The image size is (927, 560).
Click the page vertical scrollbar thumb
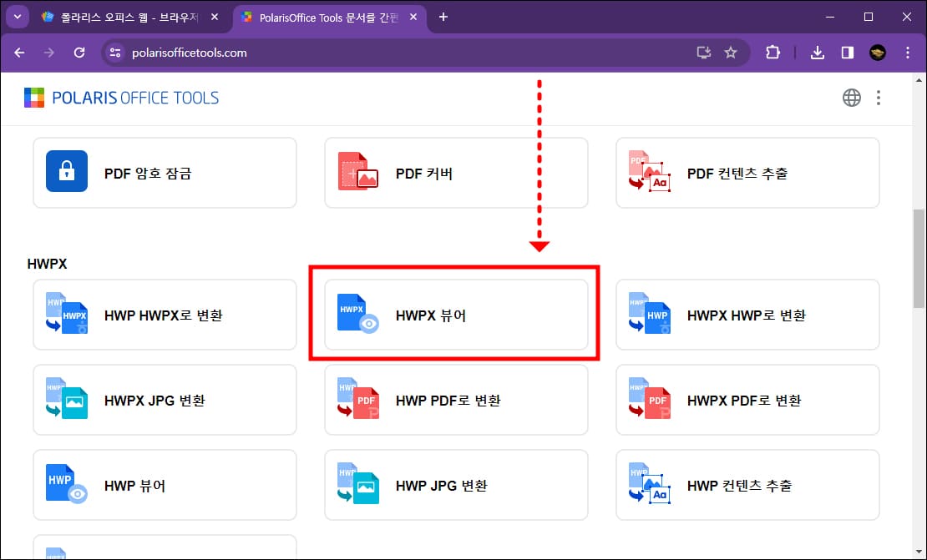click(x=918, y=258)
